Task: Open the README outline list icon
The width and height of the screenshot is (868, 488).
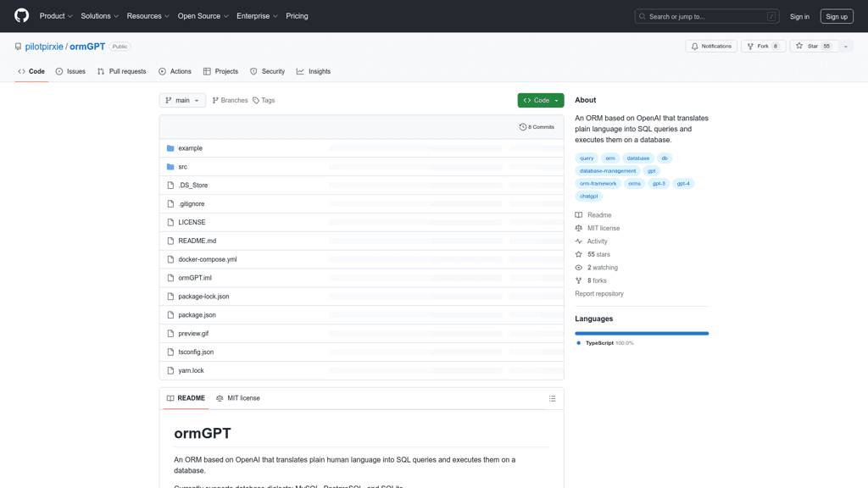Action: coord(552,398)
